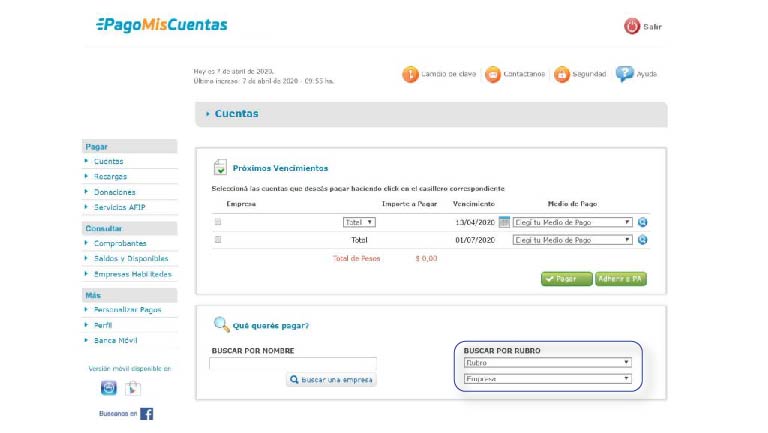The height and width of the screenshot is (433, 768).
Task: Click blue detail icon in 01/07/2020 row
Action: (642, 240)
